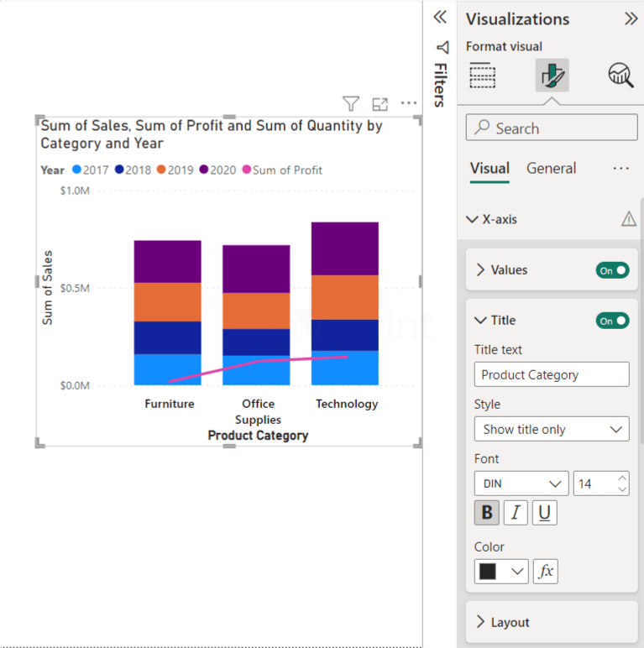Increase the font size stepper

tap(622, 478)
